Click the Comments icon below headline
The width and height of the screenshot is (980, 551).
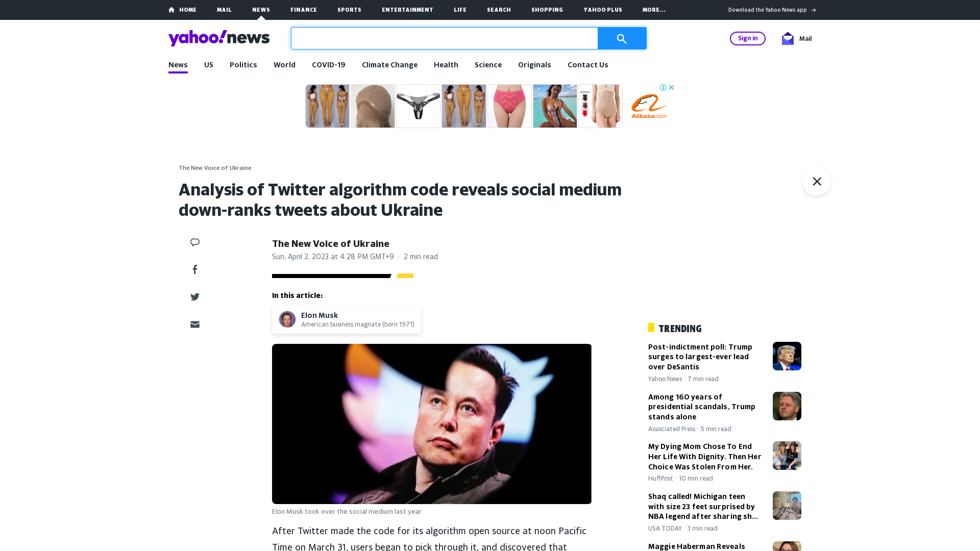pos(194,241)
